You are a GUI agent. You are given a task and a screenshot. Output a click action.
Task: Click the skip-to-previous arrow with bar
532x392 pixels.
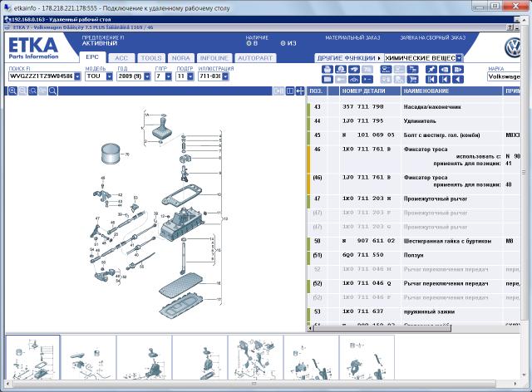(445, 80)
